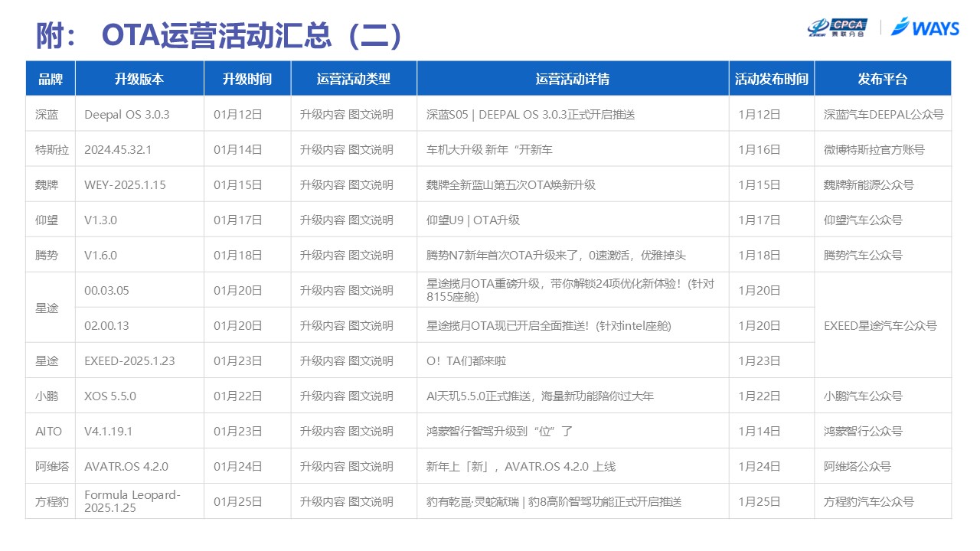Select detail 星途揽月OTA重磅升级 8155座舱

[x=570, y=291]
